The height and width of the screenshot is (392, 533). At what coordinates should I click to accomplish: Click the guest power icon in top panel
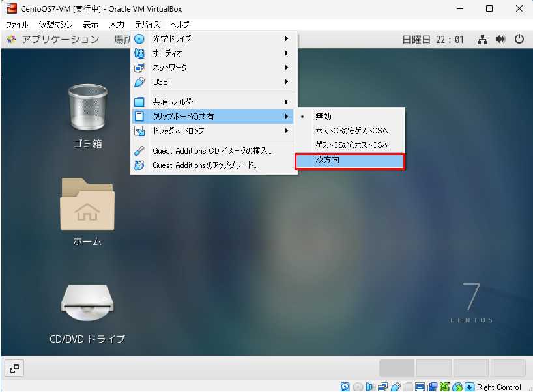click(x=519, y=39)
